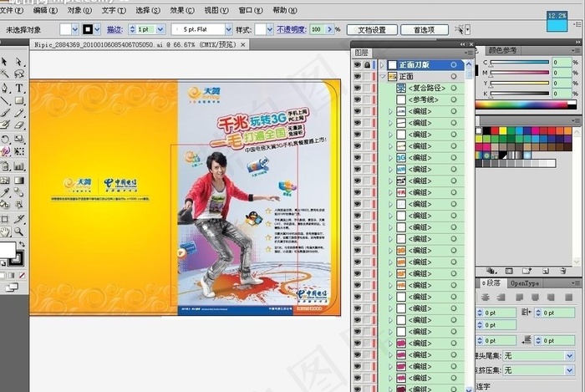
Task: Open the 效果 menu
Action: (x=182, y=10)
